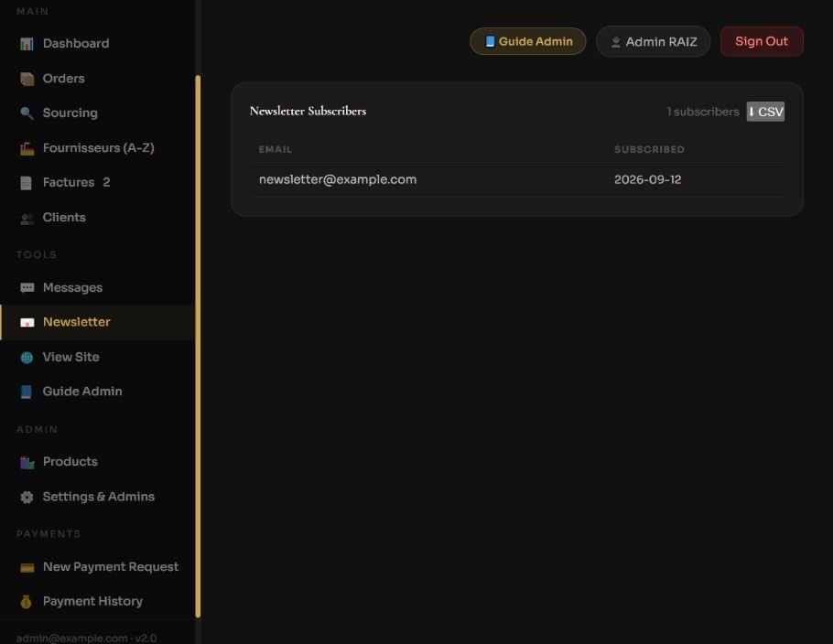
Task: Open Payment History
Action: (x=98, y=602)
